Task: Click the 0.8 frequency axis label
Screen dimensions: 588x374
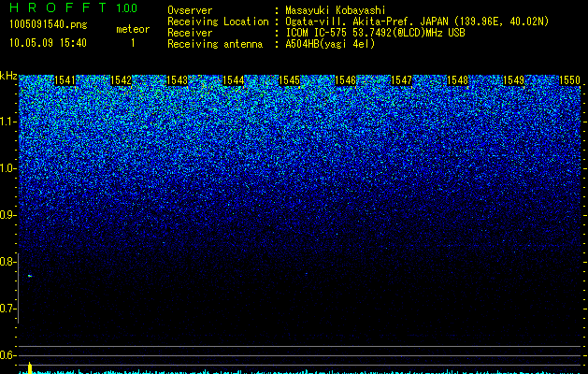Action: coord(7,262)
